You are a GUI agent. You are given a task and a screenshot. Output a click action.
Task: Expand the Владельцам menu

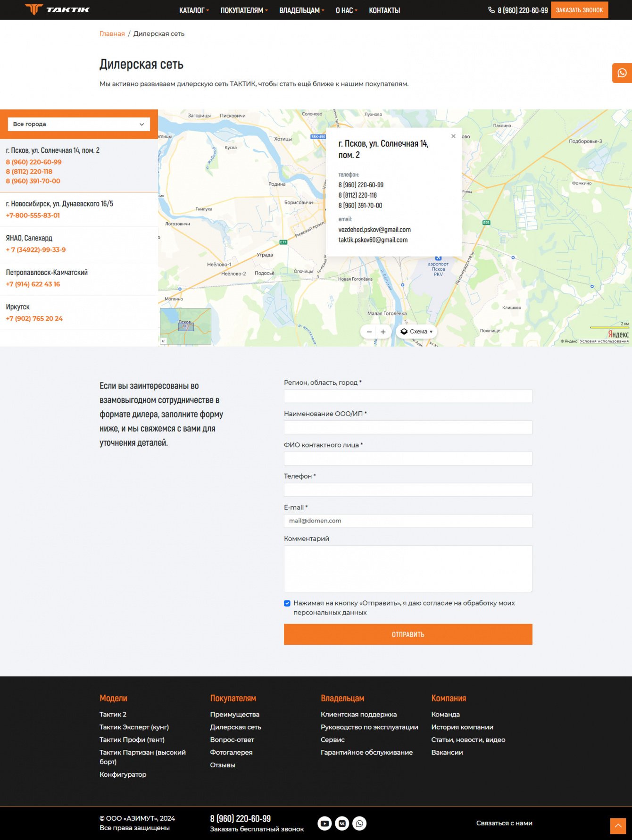point(301,10)
